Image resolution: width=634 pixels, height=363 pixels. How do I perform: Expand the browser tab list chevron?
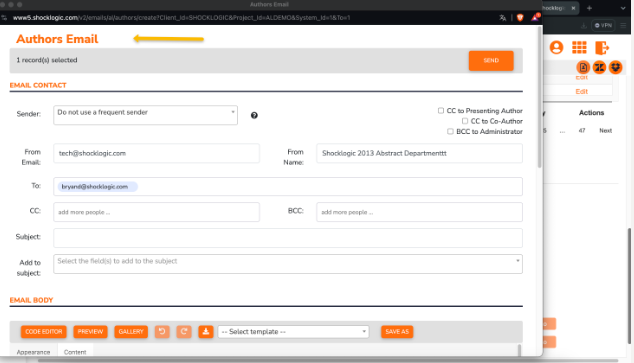623,8
